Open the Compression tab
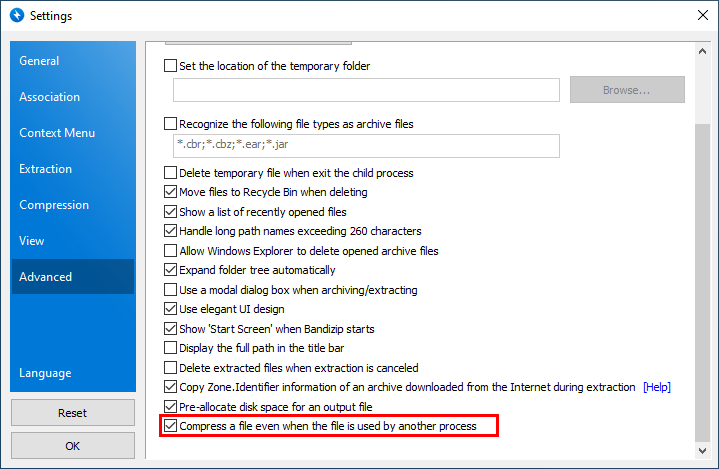 pyautogui.click(x=54, y=205)
